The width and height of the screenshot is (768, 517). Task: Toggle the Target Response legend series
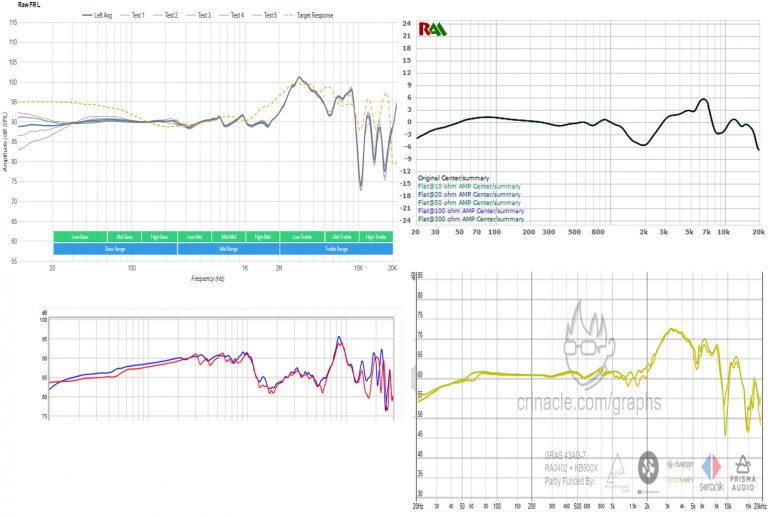[309, 15]
